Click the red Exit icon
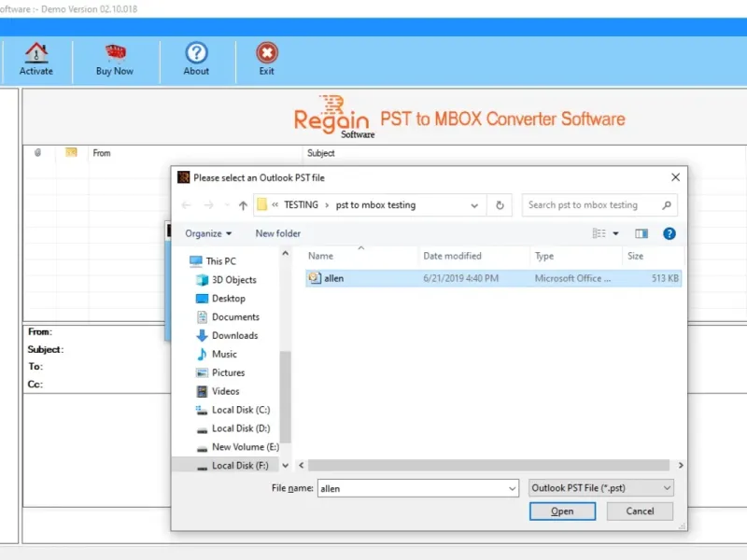Viewport: 747px width, 560px height. (267, 52)
